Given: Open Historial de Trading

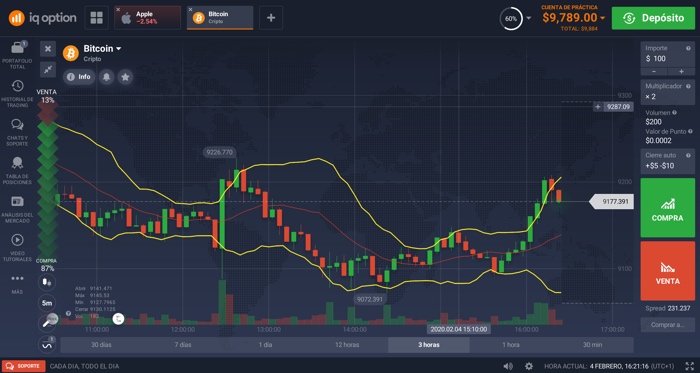Looking at the screenshot, I should click(17, 93).
